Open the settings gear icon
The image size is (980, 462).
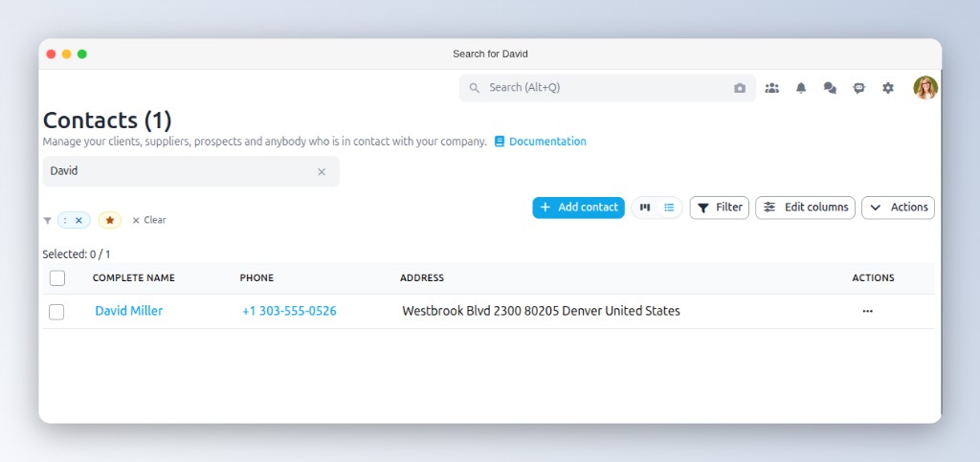tap(887, 88)
